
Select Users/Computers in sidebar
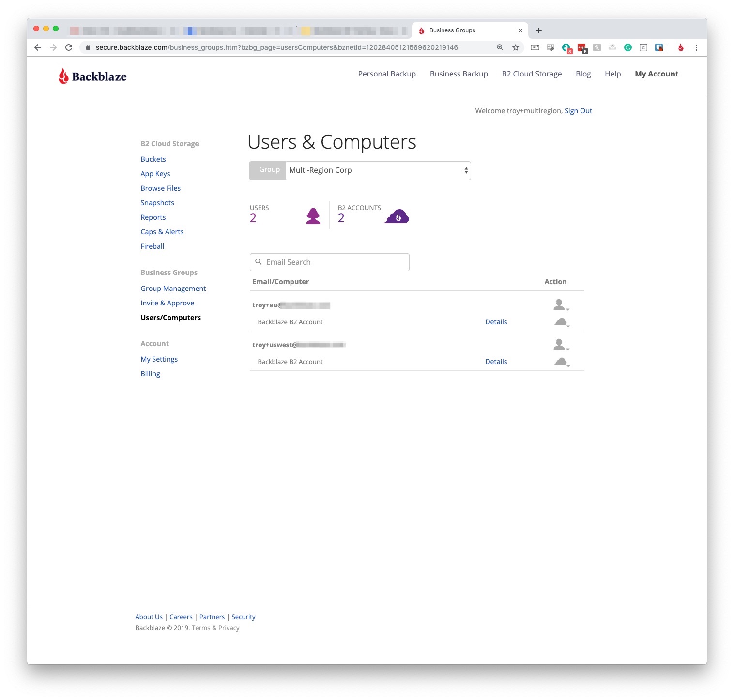click(171, 318)
